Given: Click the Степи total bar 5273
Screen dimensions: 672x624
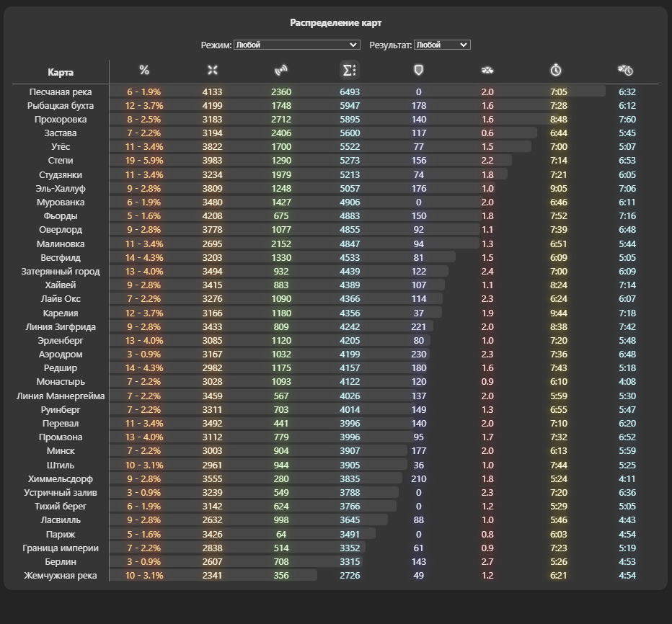Looking at the screenshot, I should pos(350,161).
